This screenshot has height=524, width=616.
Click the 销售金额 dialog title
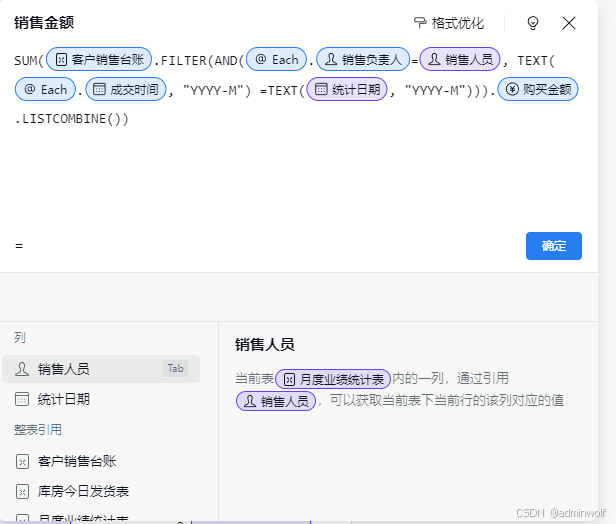point(44,23)
